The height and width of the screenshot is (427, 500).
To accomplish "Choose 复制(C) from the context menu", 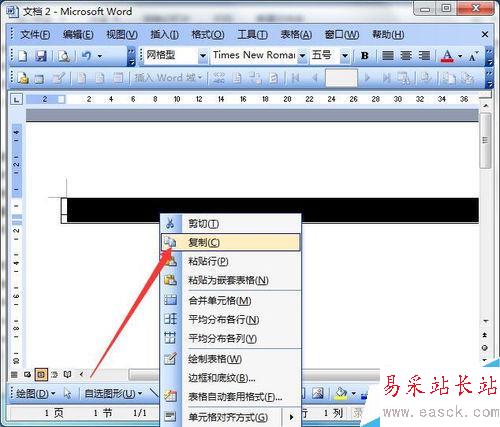I will tap(231, 242).
